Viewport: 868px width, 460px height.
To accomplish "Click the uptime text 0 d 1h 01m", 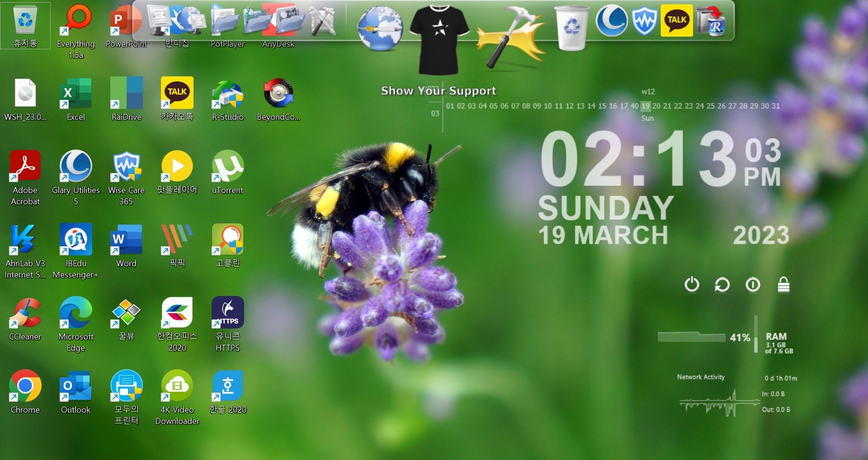I will point(781,378).
